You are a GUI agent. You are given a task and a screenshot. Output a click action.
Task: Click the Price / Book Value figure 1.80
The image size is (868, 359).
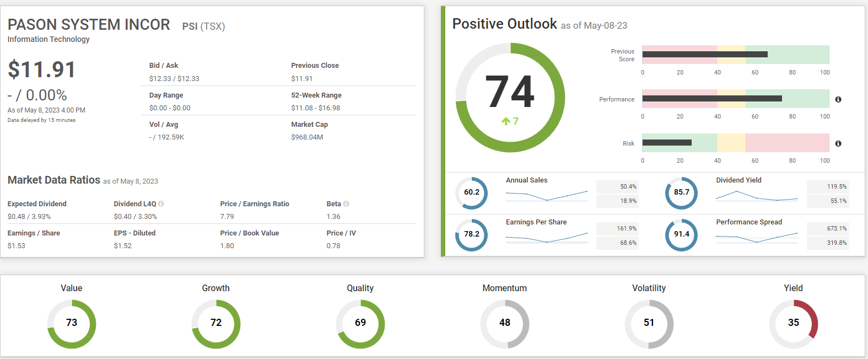point(227,246)
